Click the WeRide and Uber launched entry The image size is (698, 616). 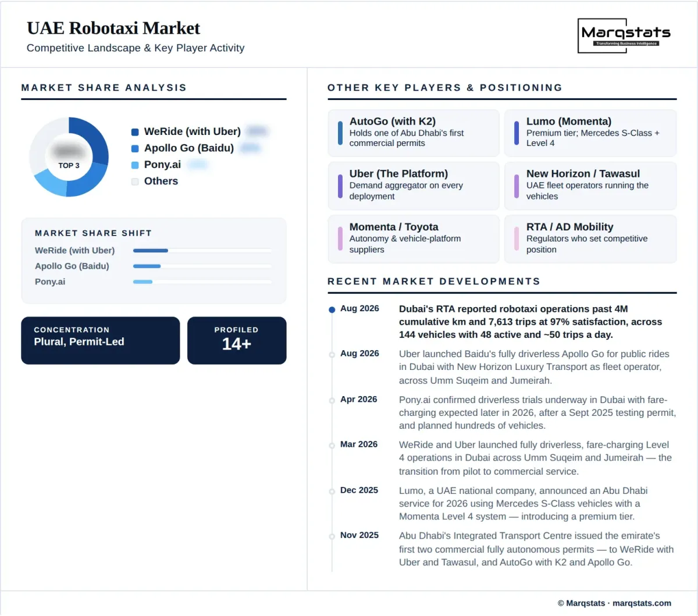pyautogui.click(x=535, y=458)
